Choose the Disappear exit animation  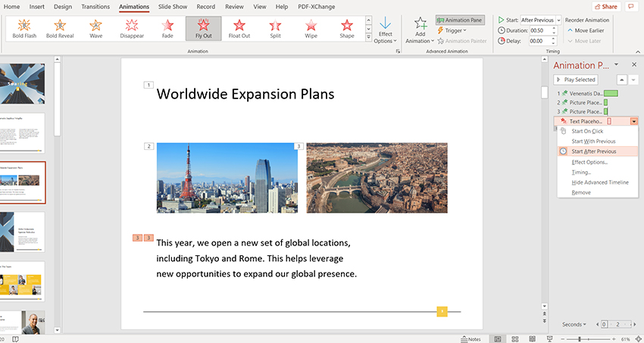click(x=132, y=29)
